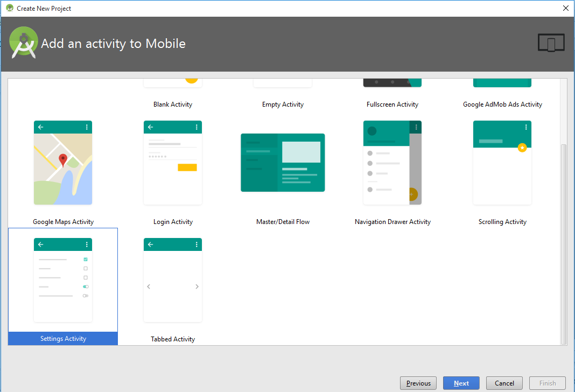
Task: Click the Blank Activity label
Action: point(173,104)
